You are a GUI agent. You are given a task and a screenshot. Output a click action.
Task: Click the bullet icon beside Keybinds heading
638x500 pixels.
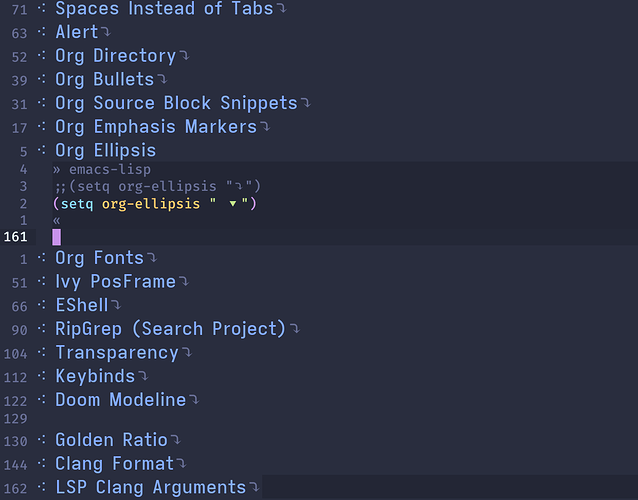click(x=42, y=376)
